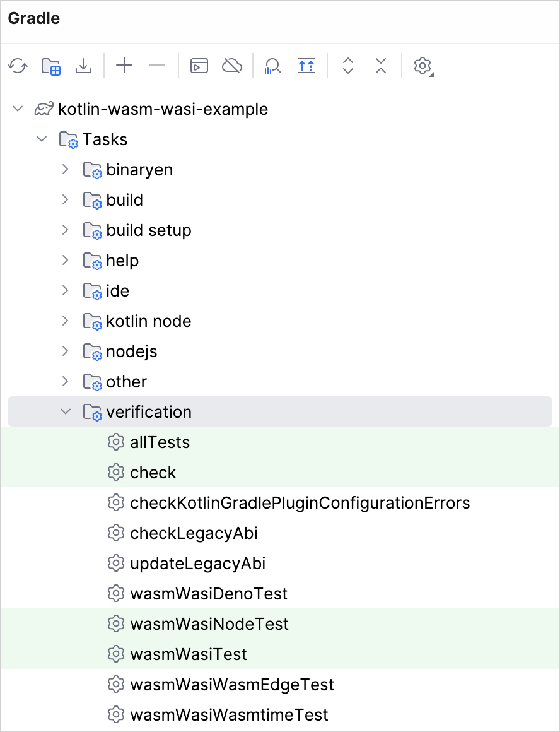Screen dimensions: 560x732
Task: Click the gear icon next to check
Action: point(116,473)
